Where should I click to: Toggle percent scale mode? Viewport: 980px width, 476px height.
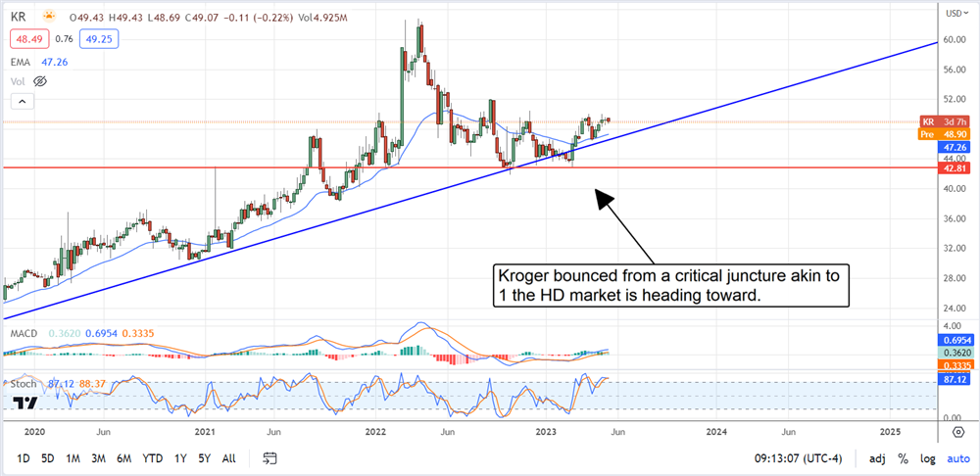click(904, 459)
